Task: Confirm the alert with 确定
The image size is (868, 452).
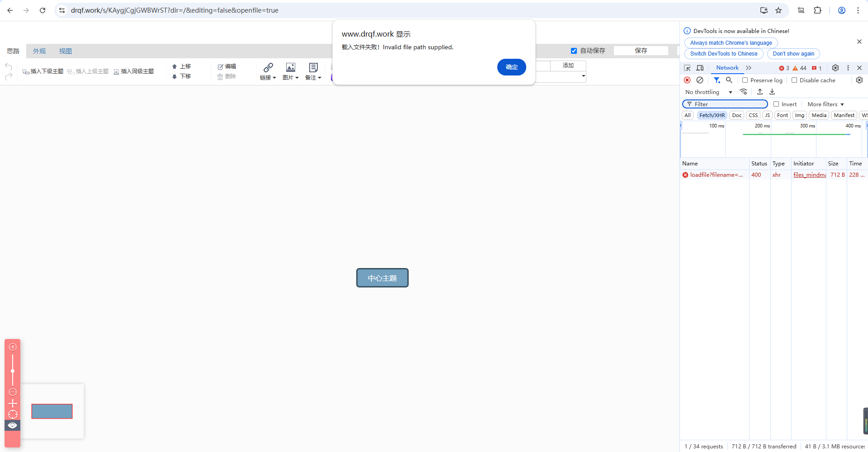Action: coord(511,67)
